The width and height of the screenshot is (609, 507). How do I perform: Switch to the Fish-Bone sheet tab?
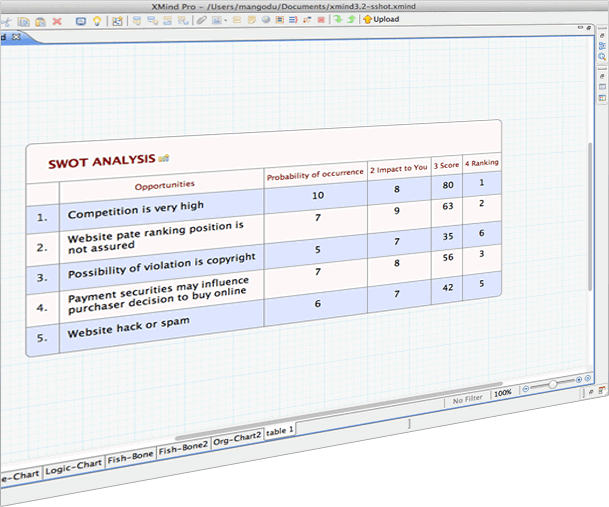tap(130, 457)
